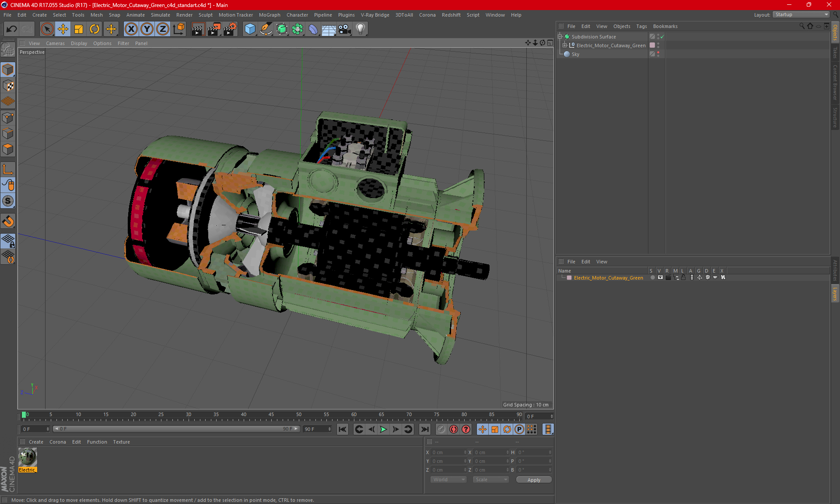Open the MoGraph menu
Screen dimensions: 840x504
click(x=269, y=15)
